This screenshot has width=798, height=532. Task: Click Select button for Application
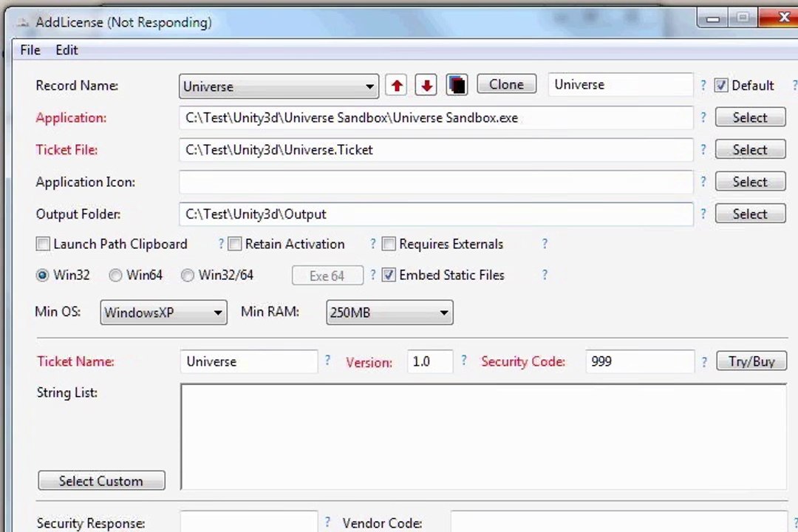coord(750,117)
